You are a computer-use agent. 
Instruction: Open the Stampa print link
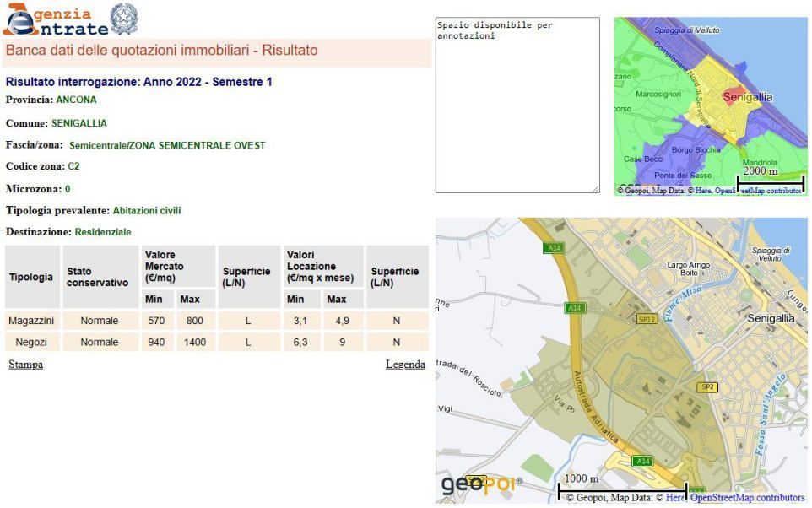pyautogui.click(x=26, y=365)
